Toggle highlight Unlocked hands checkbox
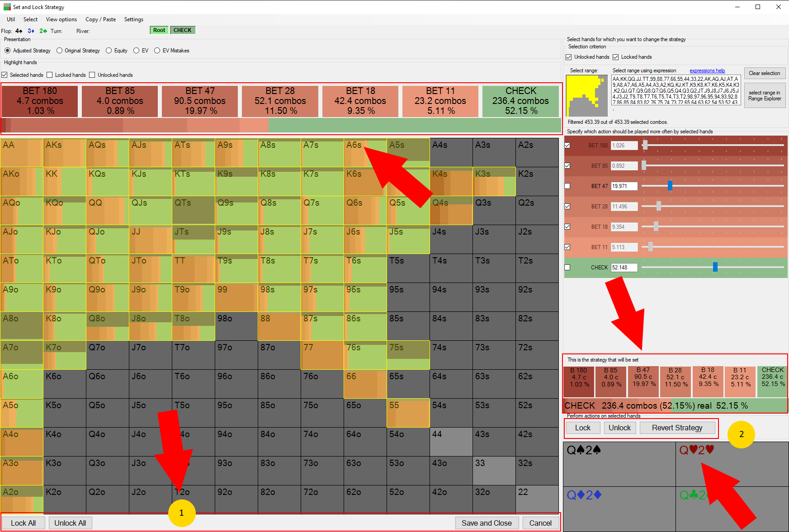The width and height of the screenshot is (789, 532). (x=92, y=75)
